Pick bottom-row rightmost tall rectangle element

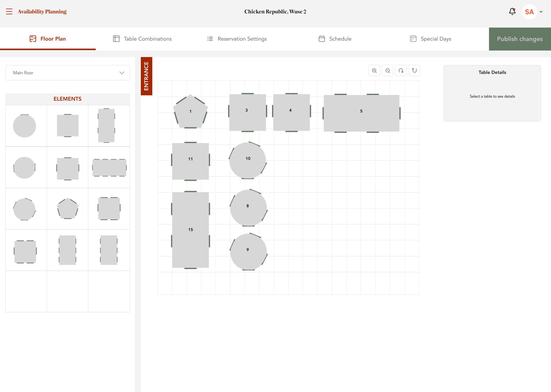click(x=109, y=250)
